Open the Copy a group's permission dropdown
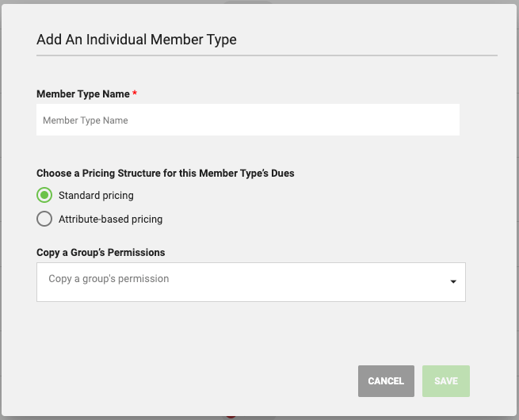Screen dimensions: 519x420 pos(250,282)
